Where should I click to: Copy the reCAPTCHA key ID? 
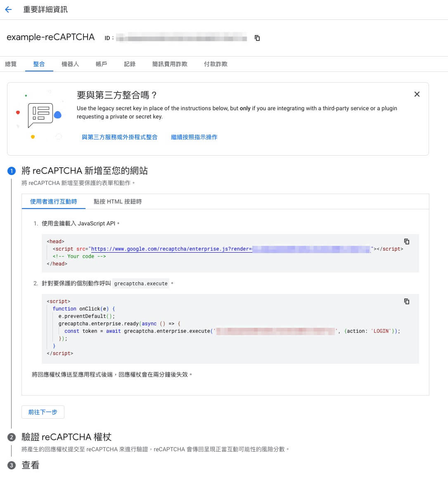click(x=257, y=38)
